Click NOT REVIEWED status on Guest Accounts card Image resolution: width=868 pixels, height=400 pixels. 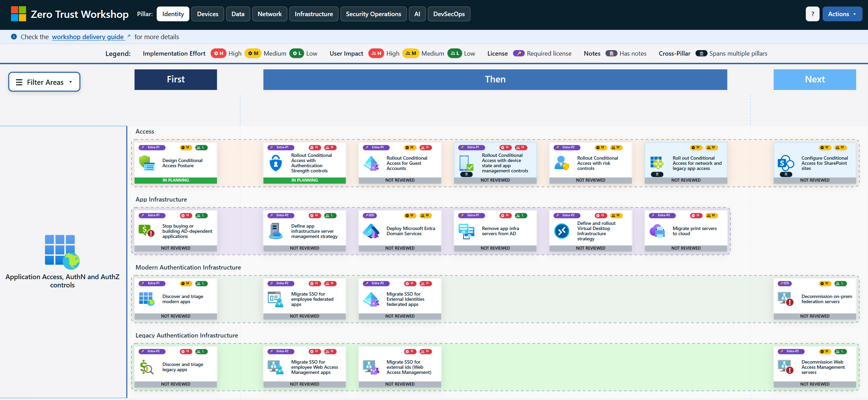tap(400, 181)
